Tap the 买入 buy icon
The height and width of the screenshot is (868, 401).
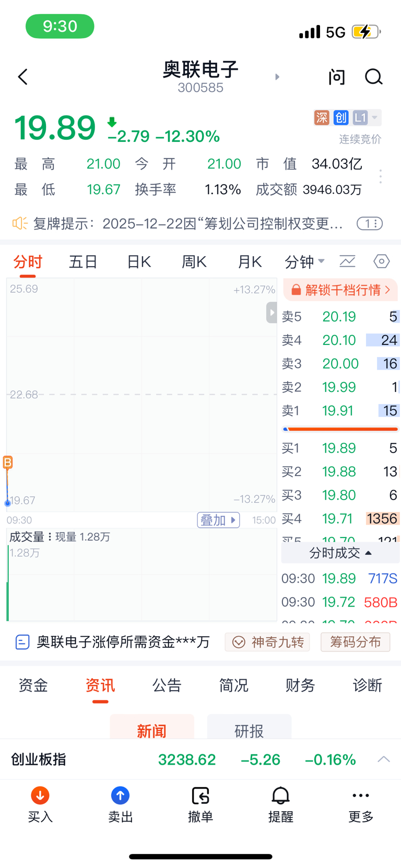click(x=40, y=795)
